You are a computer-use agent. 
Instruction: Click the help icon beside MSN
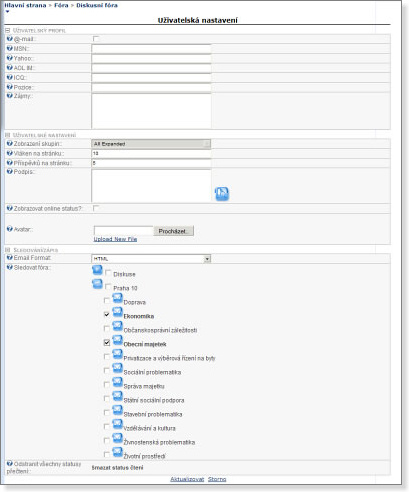click(10, 48)
